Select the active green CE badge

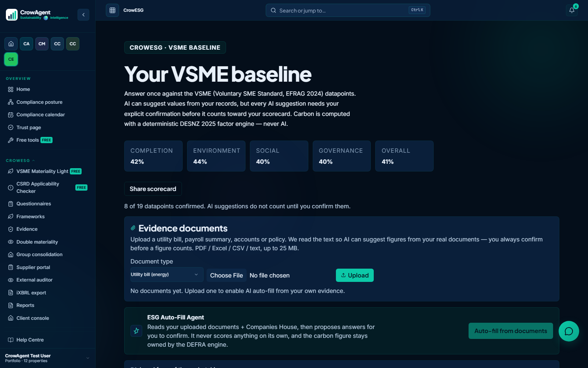(x=11, y=59)
